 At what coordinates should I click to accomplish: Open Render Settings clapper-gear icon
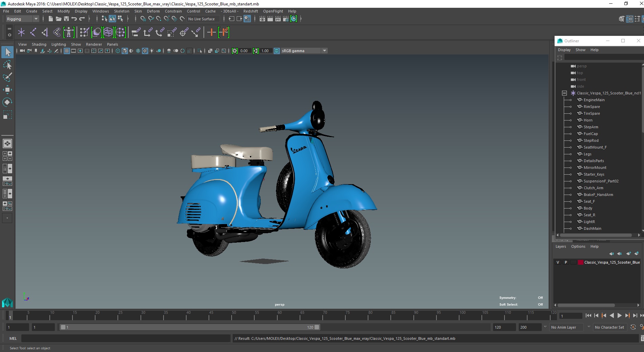tap(286, 19)
